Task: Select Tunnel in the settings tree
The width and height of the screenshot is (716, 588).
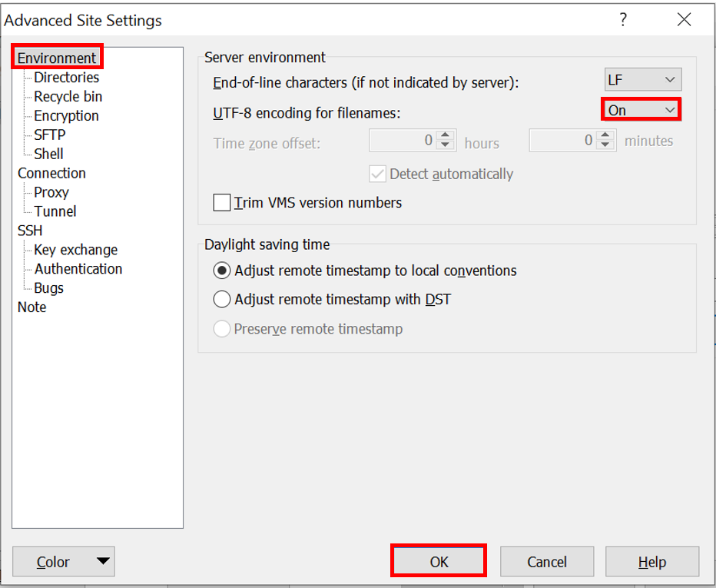Action: (x=55, y=211)
